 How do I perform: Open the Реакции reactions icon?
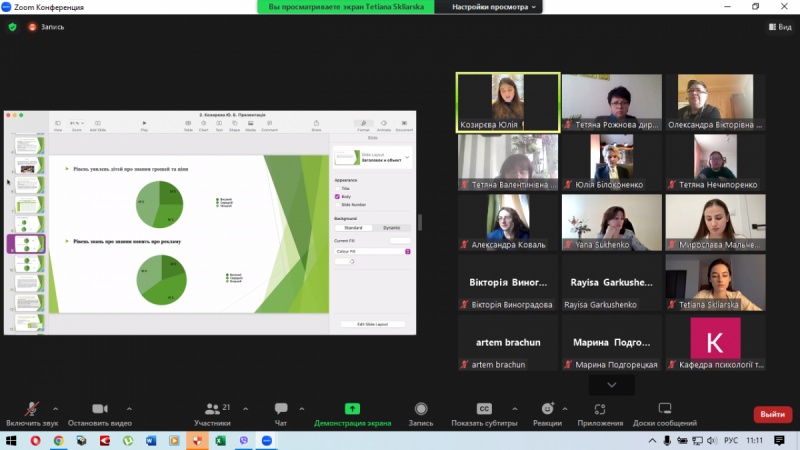[x=547, y=409]
